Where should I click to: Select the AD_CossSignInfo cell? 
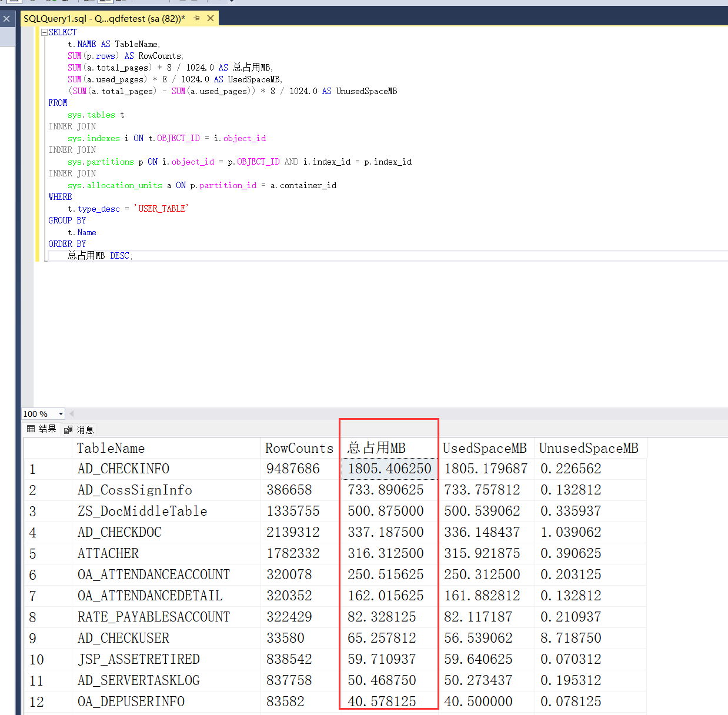pyautogui.click(x=166, y=490)
